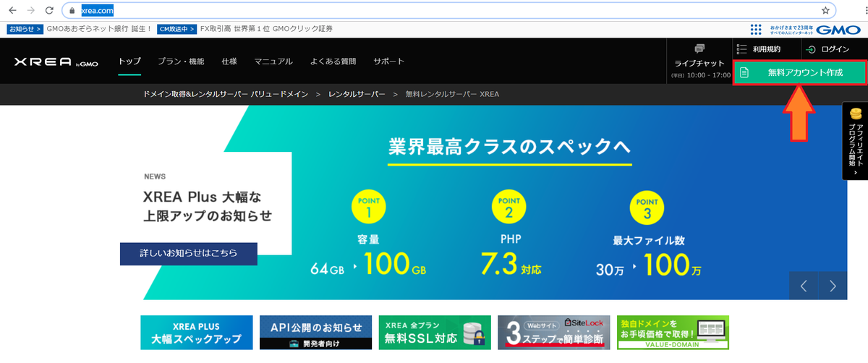Open the サポート menu item
This screenshot has width=868, height=363.
click(389, 61)
